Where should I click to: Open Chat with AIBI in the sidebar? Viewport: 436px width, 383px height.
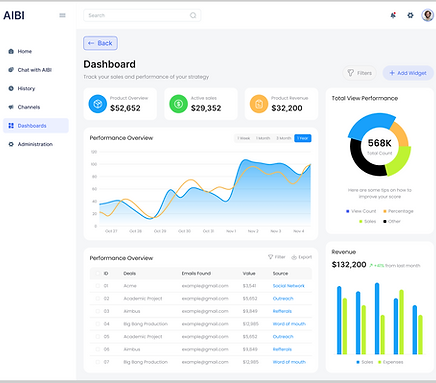(x=36, y=70)
